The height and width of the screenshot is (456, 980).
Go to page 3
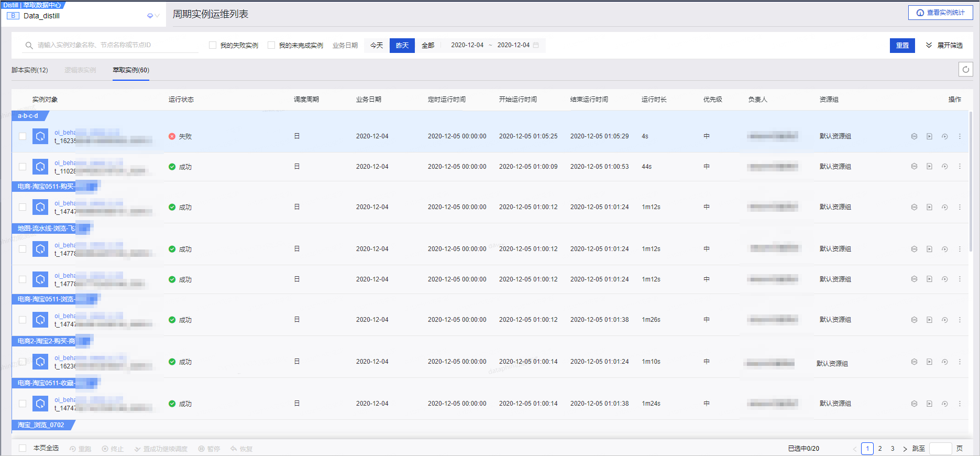893,449
